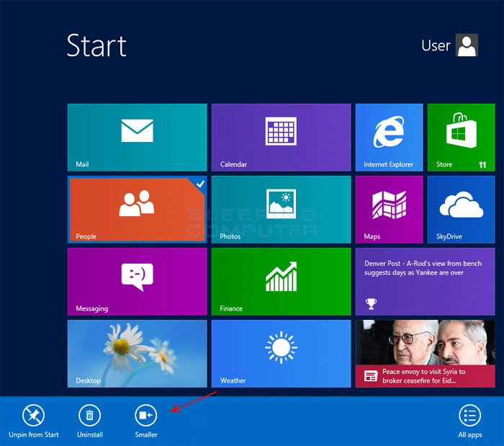Open the Messaging tile
504x446 pixels.
click(137, 281)
